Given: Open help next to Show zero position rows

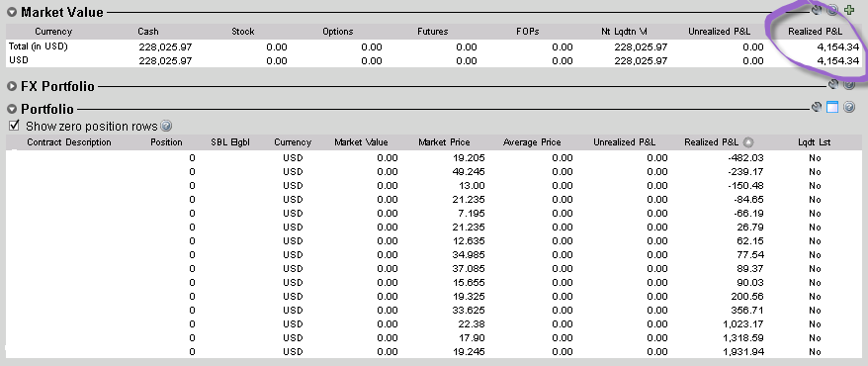Looking at the screenshot, I should (166, 126).
